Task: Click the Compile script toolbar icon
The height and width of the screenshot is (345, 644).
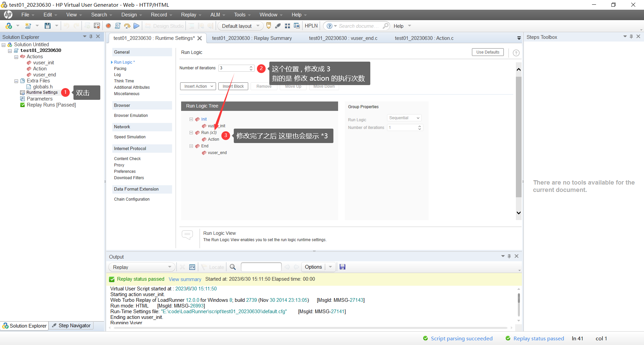Action: (118, 26)
